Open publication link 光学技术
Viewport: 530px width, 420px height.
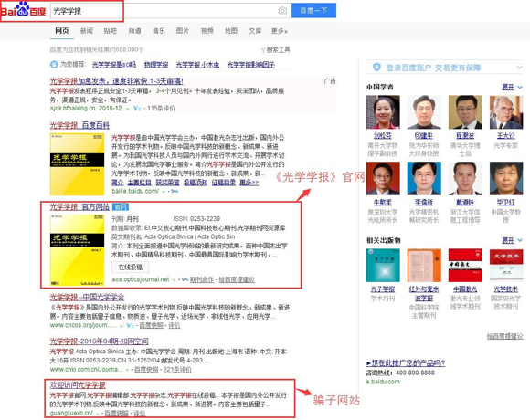tap(506, 289)
